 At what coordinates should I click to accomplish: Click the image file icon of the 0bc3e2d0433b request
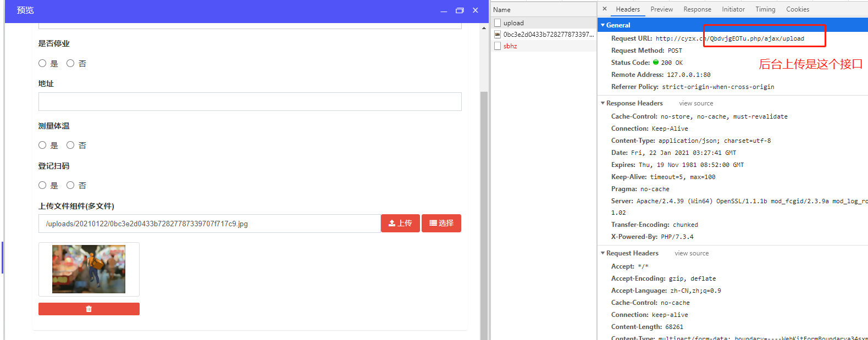(x=497, y=34)
